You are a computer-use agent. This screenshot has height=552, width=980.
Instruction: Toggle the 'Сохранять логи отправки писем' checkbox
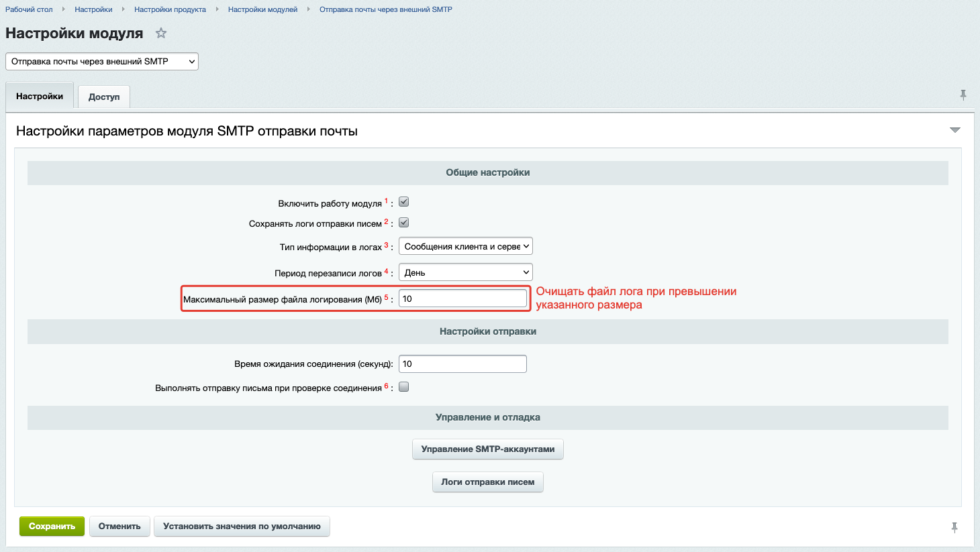click(404, 223)
